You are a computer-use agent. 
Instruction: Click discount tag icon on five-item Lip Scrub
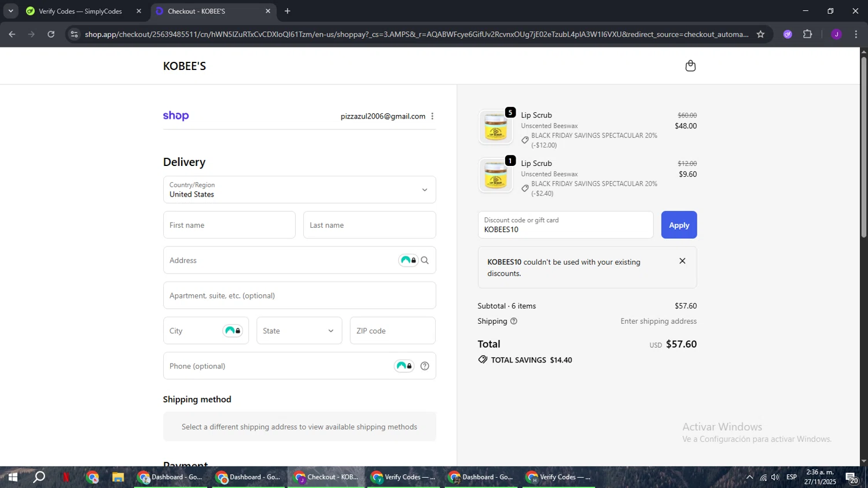pos(525,140)
